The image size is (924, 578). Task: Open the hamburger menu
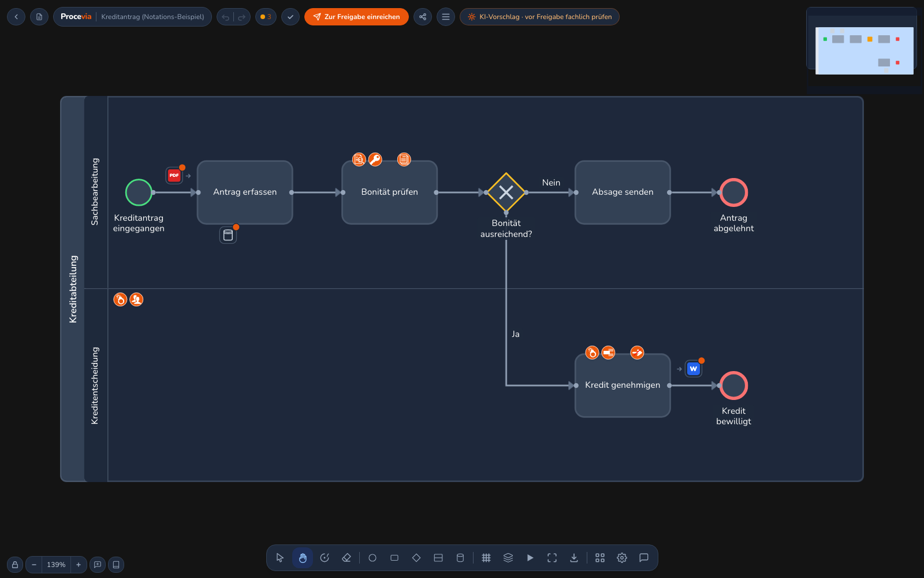[x=446, y=17]
